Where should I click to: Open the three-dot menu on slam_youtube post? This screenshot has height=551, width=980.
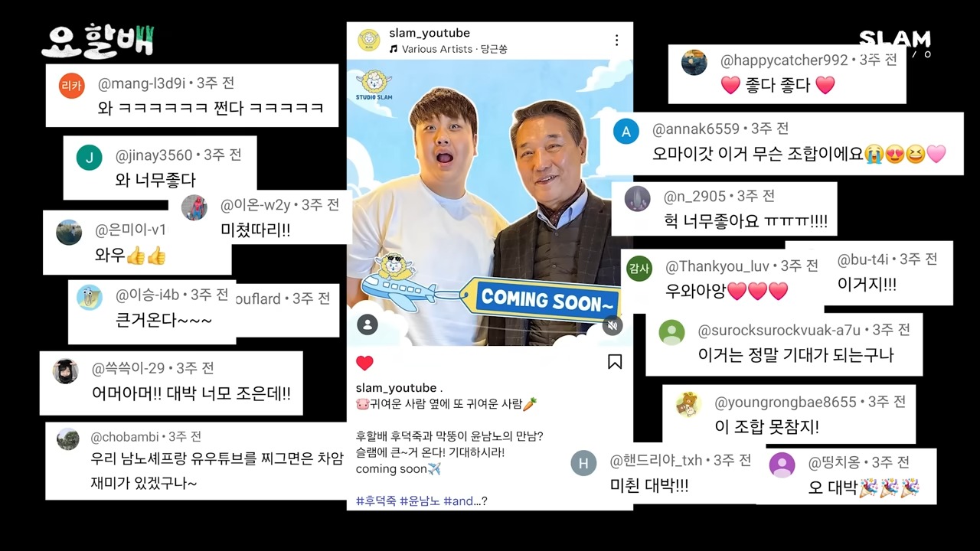(x=616, y=40)
